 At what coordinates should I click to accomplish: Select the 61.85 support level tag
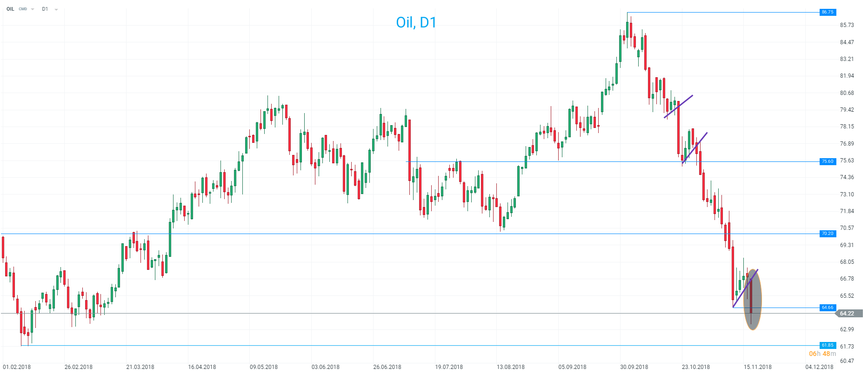pyautogui.click(x=828, y=345)
